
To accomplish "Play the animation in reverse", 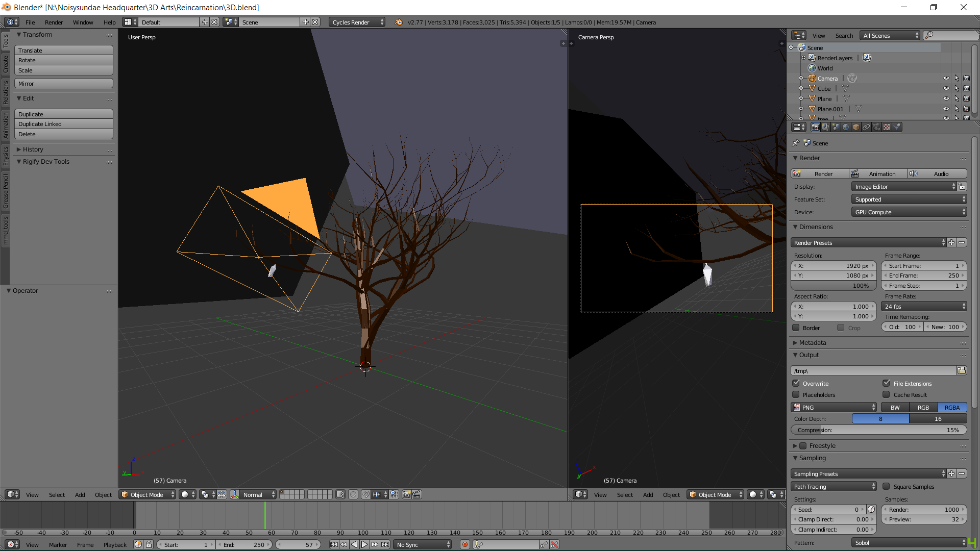I will [x=354, y=544].
